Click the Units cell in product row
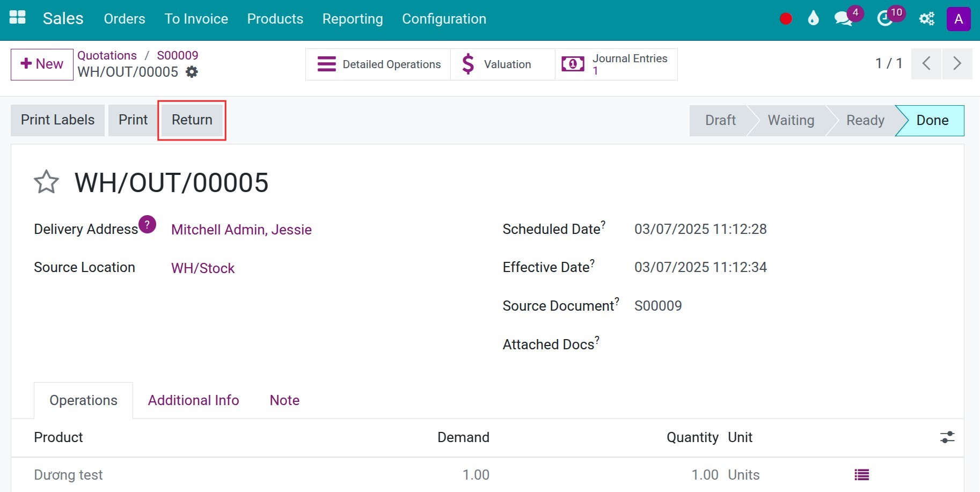Screen dimensions: 980x492 click(x=743, y=475)
